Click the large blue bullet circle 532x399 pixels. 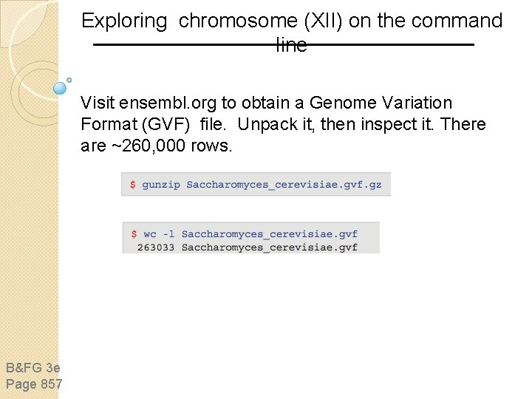pyautogui.click(x=60, y=88)
